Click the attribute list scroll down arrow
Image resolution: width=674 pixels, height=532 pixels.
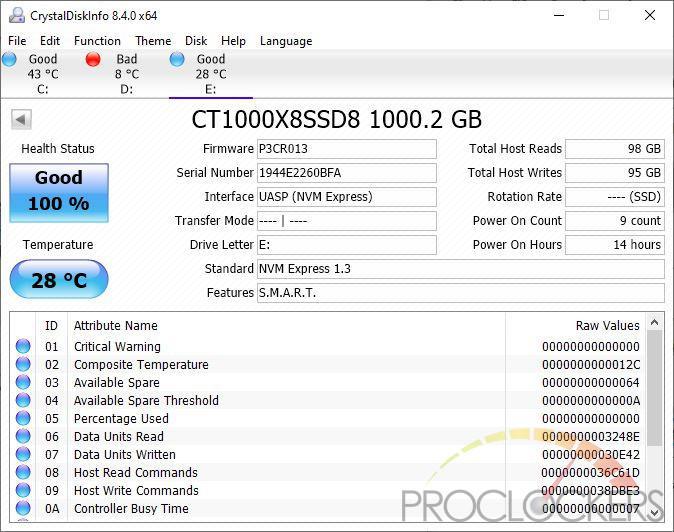tap(654, 512)
